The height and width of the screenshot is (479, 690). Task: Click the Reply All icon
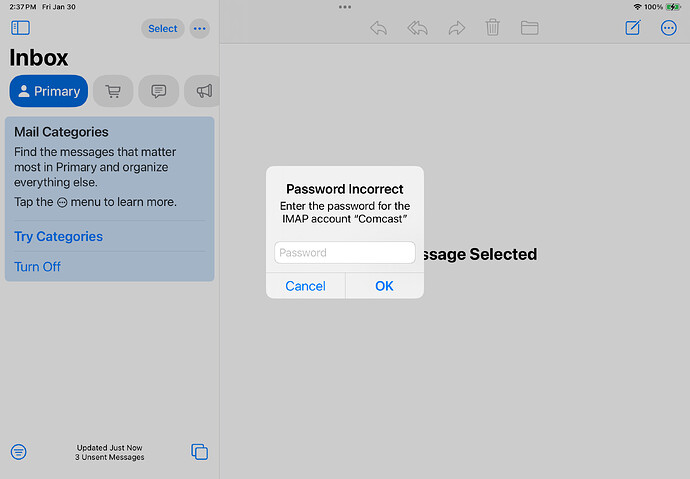tap(418, 28)
